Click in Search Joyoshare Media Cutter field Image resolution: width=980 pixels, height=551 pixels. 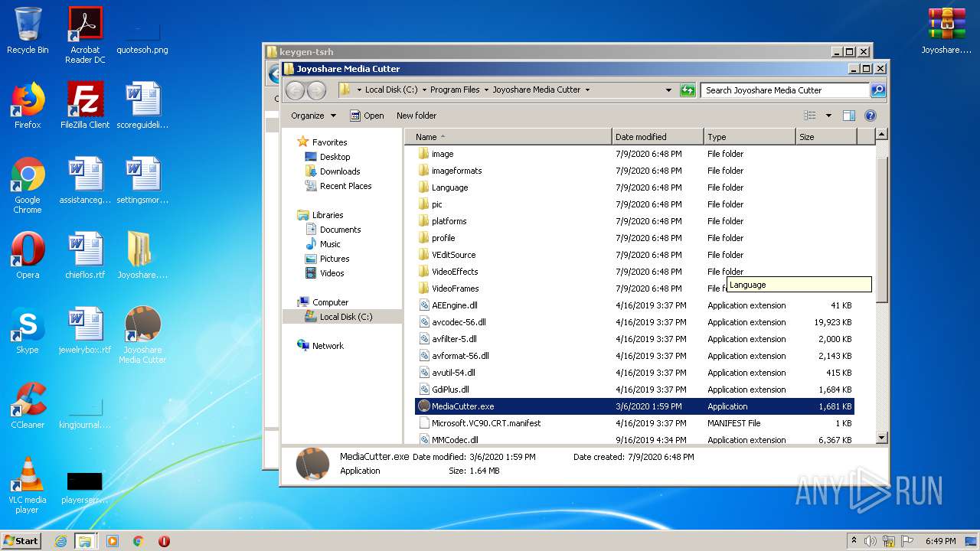(x=786, y=90)
